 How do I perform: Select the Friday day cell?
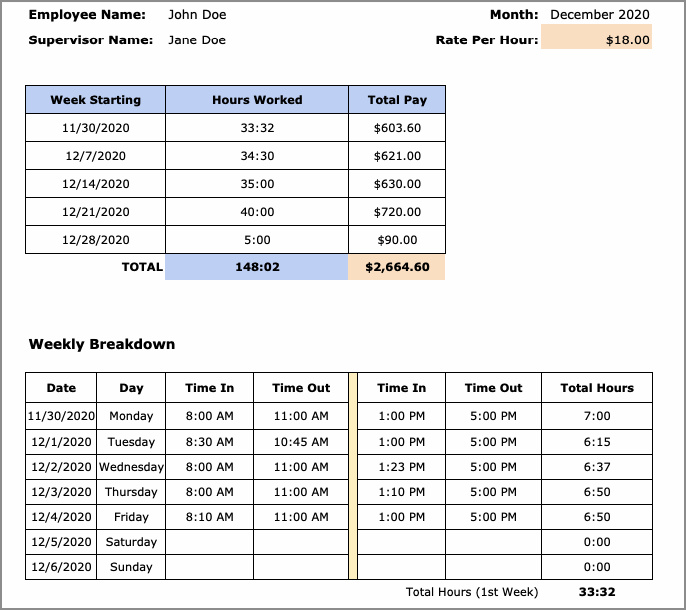(131, 517)
